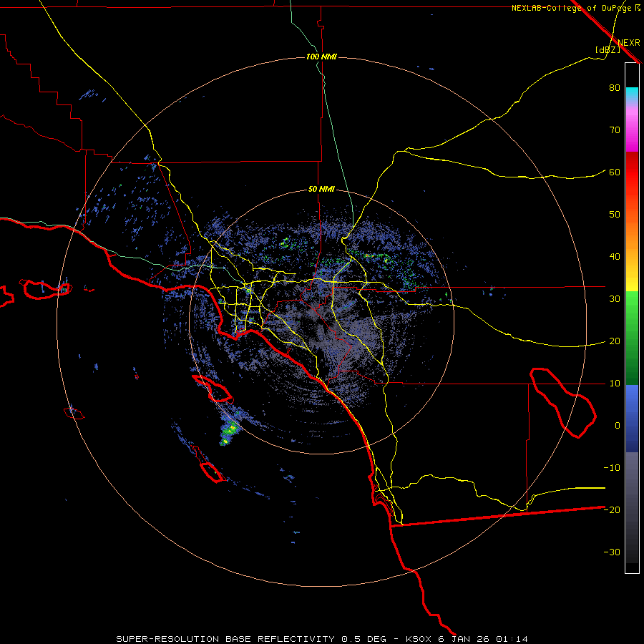Click the 70 value on the dBZ scale
Image resolution: width=644 pixels, height=644 pixels.
615,130
